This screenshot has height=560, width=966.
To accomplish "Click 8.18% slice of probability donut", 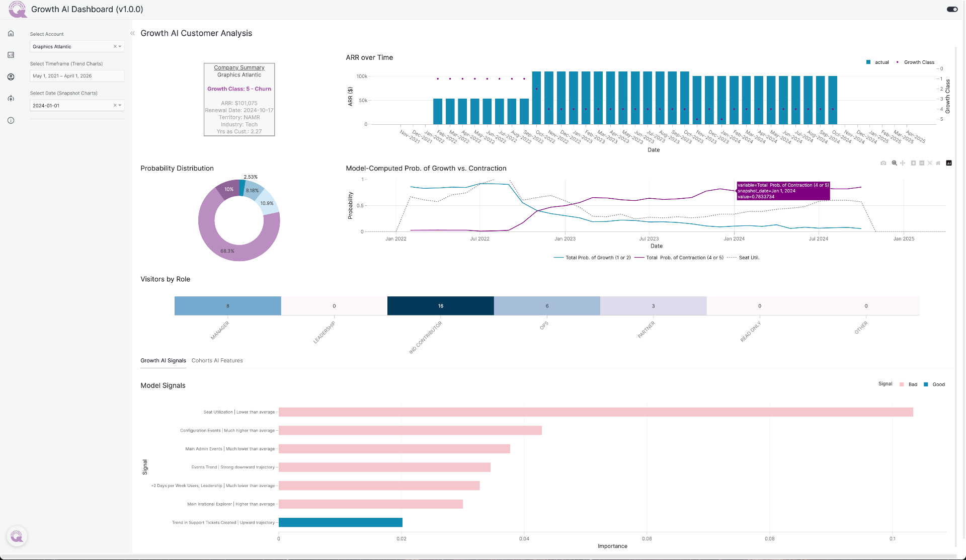I will (x=252, y=191).
